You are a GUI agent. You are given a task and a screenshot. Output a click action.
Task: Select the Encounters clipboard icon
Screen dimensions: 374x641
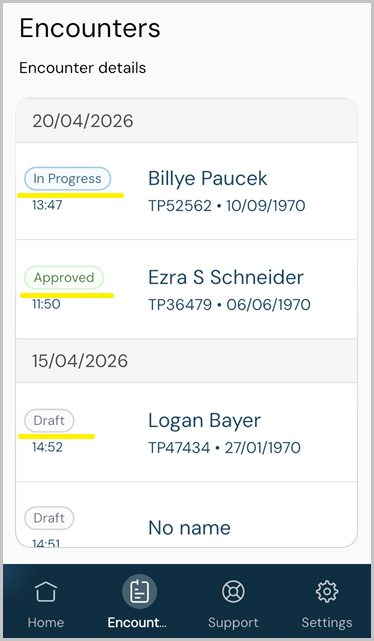tap(139, 591)
